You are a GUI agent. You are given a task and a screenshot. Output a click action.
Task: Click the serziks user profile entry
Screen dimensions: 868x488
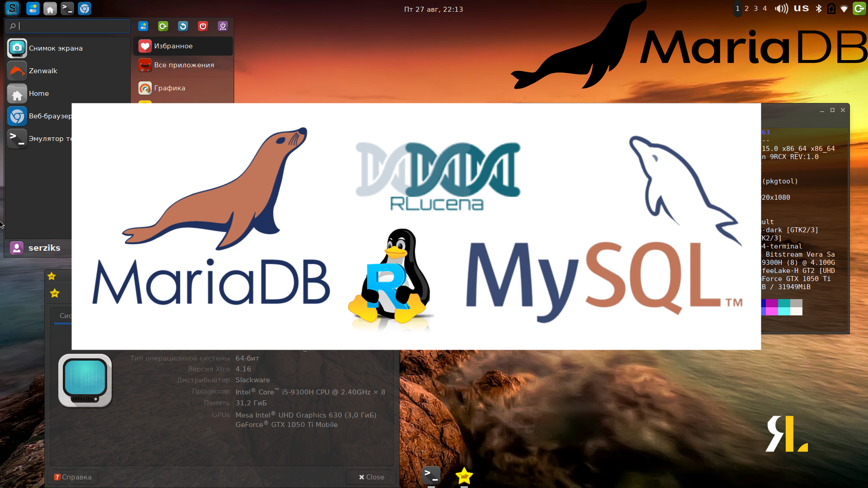coord(38,248)
